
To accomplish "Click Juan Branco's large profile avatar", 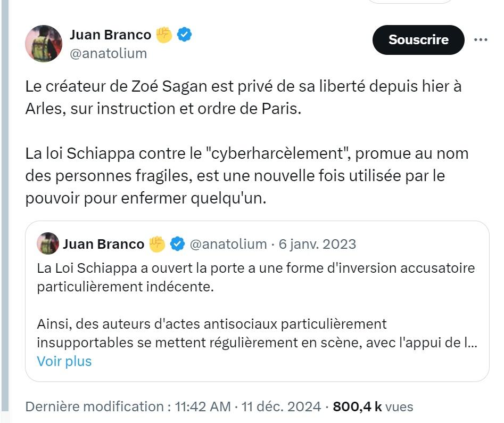I will pyautogui.click(x=44, y=44).
